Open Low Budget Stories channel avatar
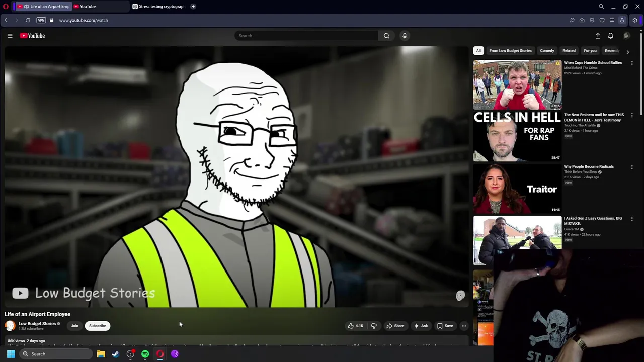644x362 pixels. pyautogui.click(x=10, y=326)
